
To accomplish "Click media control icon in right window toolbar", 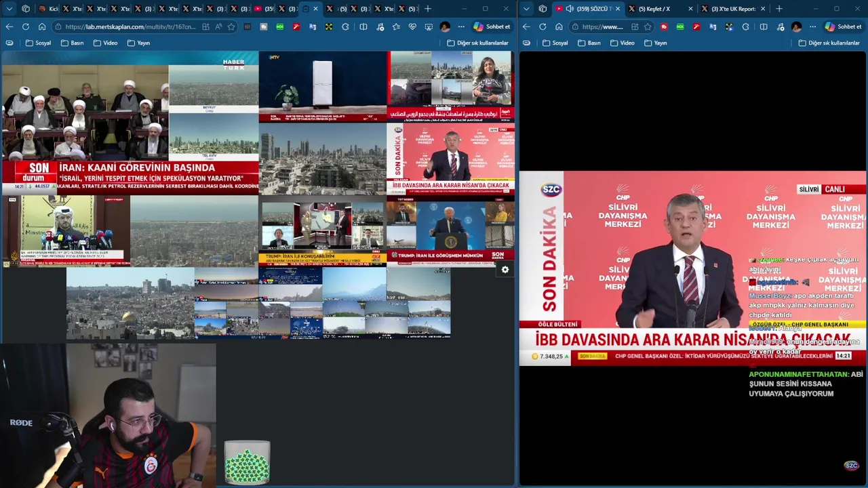I will click(x=780, y=26).
